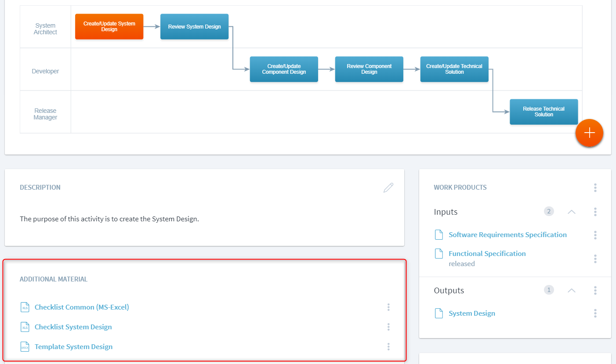Select Review System Design activity box
Viewport: 616px width, 364px height.
194,27
